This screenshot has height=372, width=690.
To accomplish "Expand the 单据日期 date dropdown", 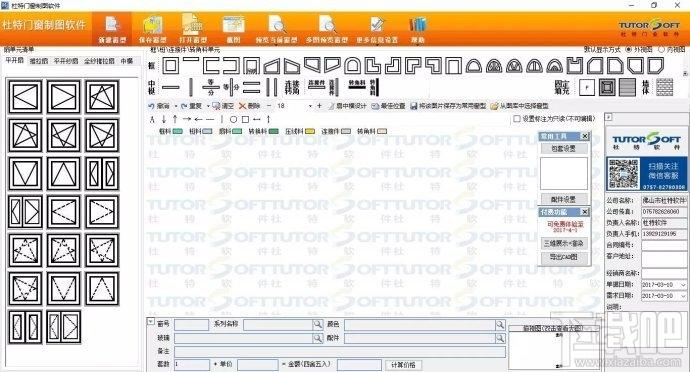I will pos(683,285).
